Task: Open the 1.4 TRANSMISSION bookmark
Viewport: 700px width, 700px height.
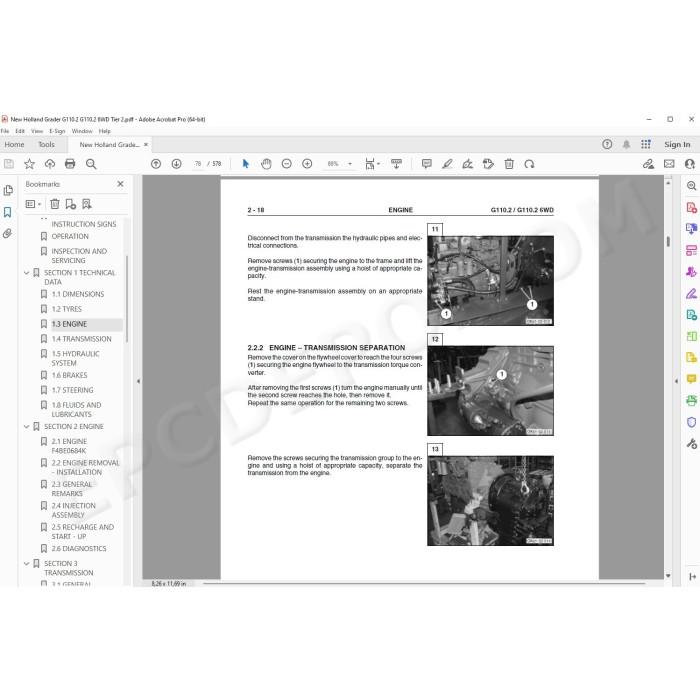Action: 81,339
